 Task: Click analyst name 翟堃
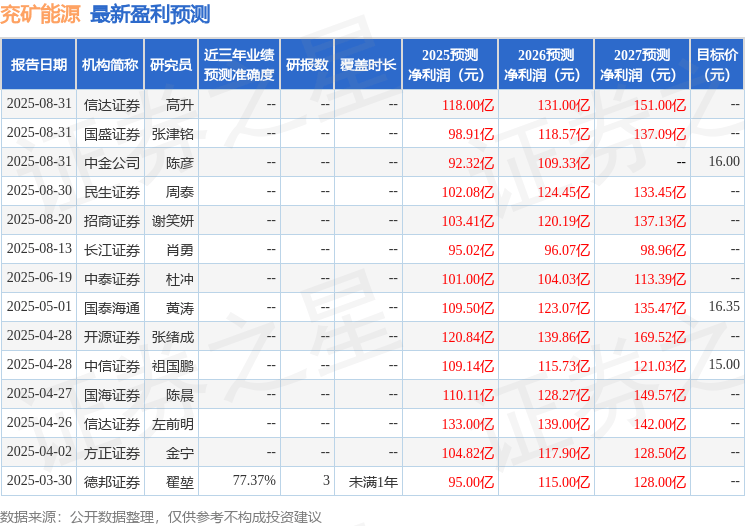point(180,482)
